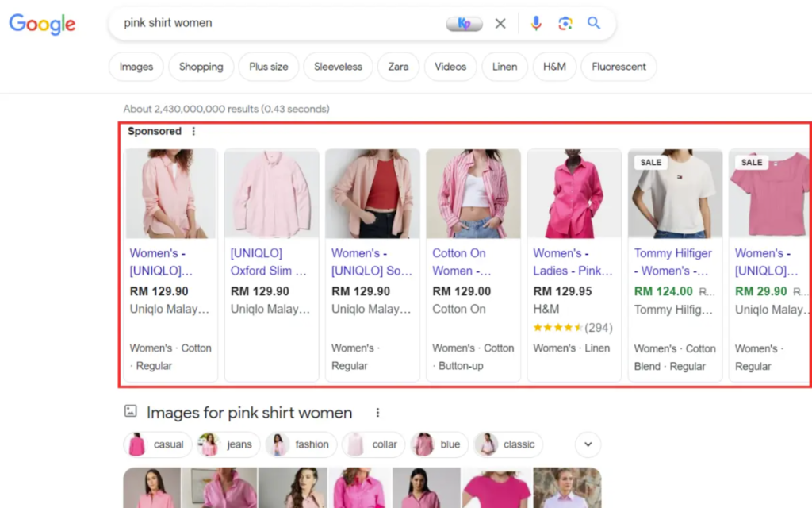Switch to the Images filter
The width and height of the screenshot is (812, 508).
click(x=136, y=67)
